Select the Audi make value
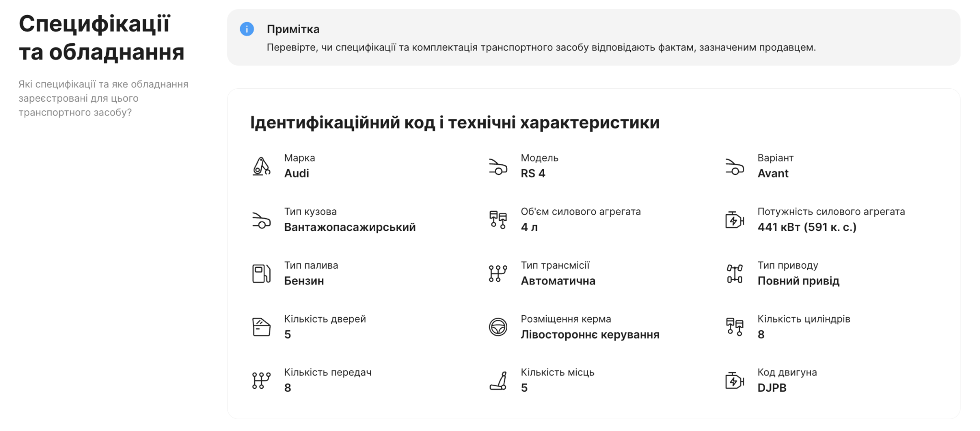 pos(296,174)
